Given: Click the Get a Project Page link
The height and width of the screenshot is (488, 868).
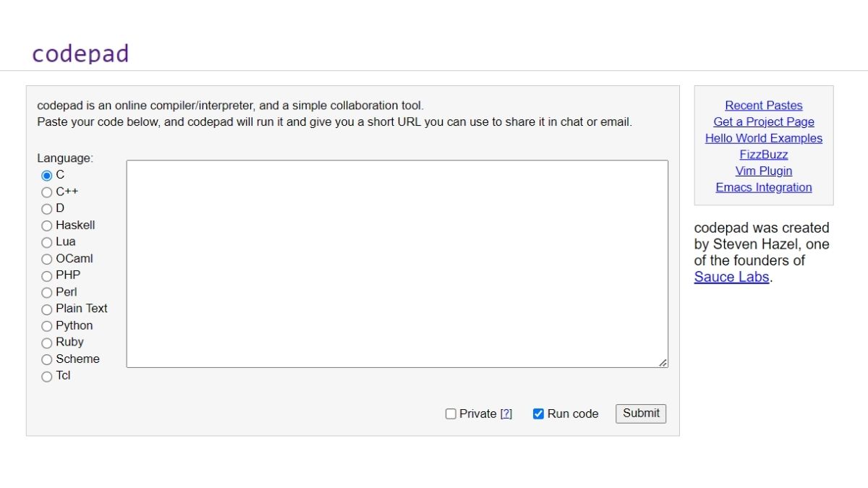Looking at the screenshot, I should (x=763, y=122).
